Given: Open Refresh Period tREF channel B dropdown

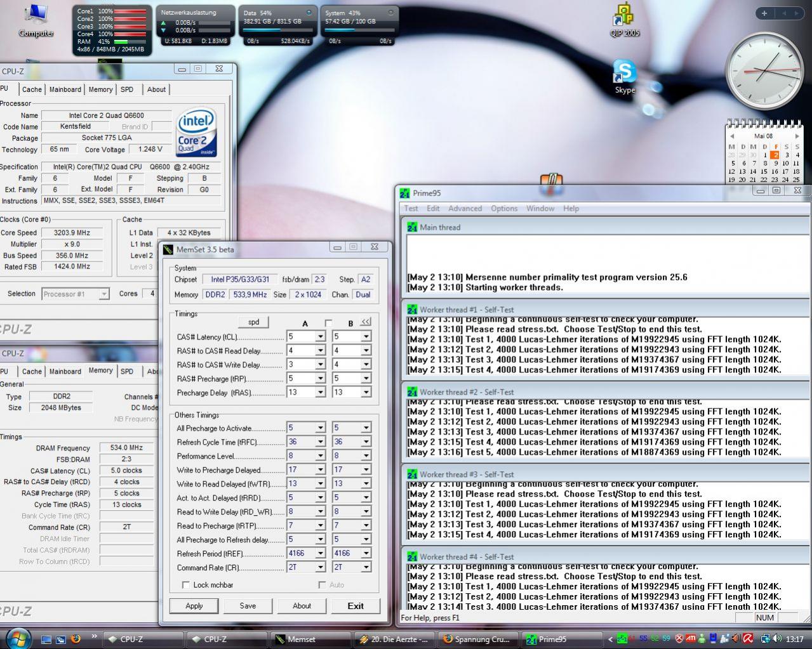Looking at the screenshot, I should pos(366,554).
